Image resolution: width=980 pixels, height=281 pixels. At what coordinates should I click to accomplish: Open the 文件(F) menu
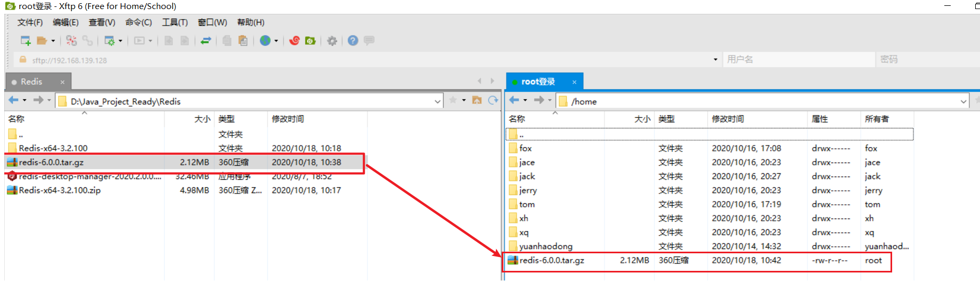click(30, 22)
